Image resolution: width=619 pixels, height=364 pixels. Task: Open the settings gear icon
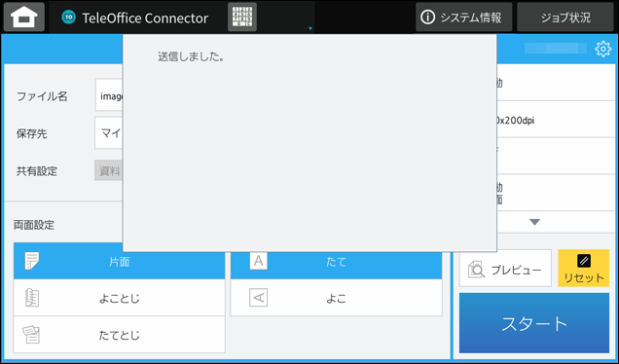(x=602, y=50)
